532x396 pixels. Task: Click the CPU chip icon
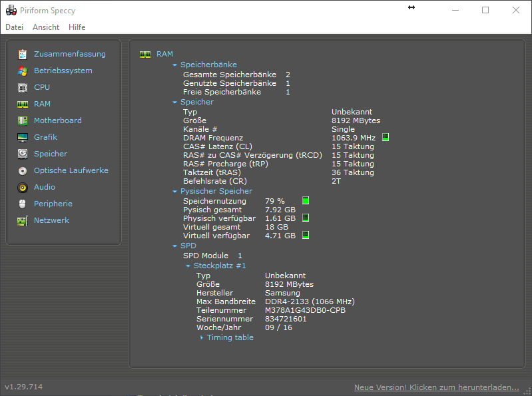click(23, 87)
